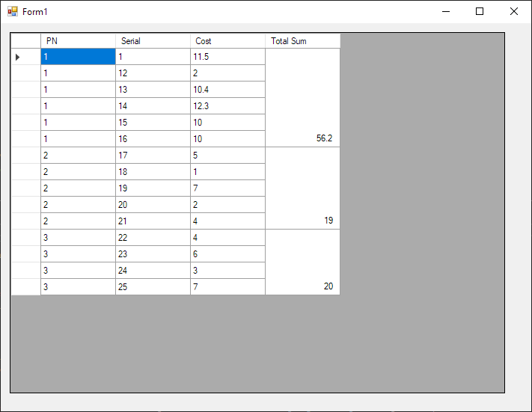Click Serial cell 12
Image resolution: width=532 pixels, height=412 pixels.
coord(153,73)
